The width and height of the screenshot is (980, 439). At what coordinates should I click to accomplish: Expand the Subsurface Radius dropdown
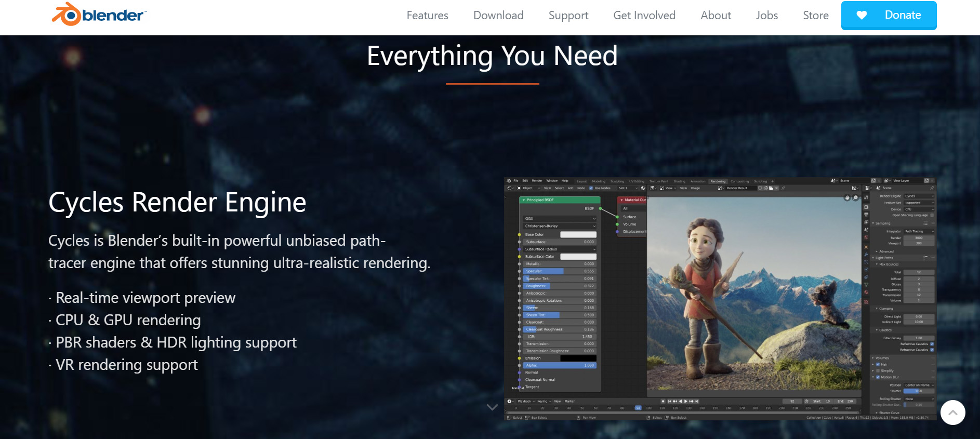point(560,249)
